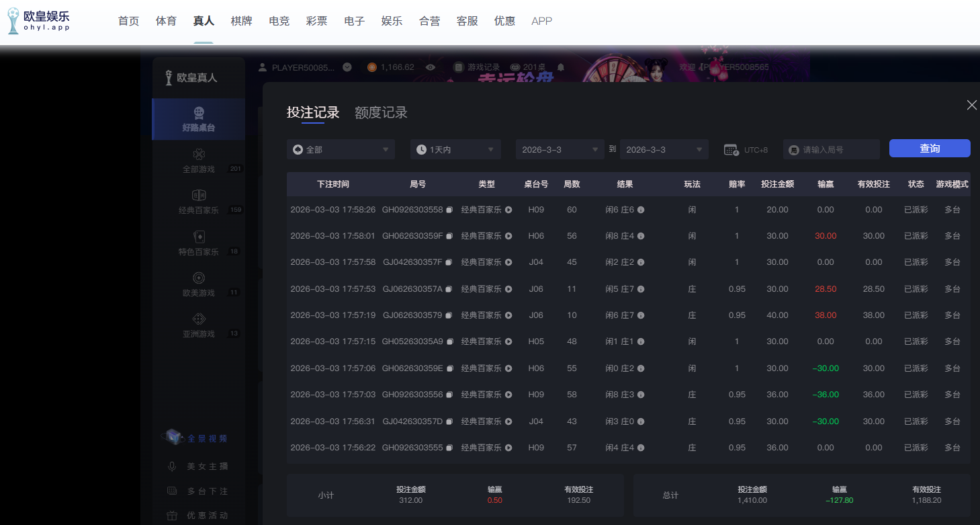Screen dimensions: 980x525
Task: Open 经典百家乐 in the sidebar
Action: [199, 202]
